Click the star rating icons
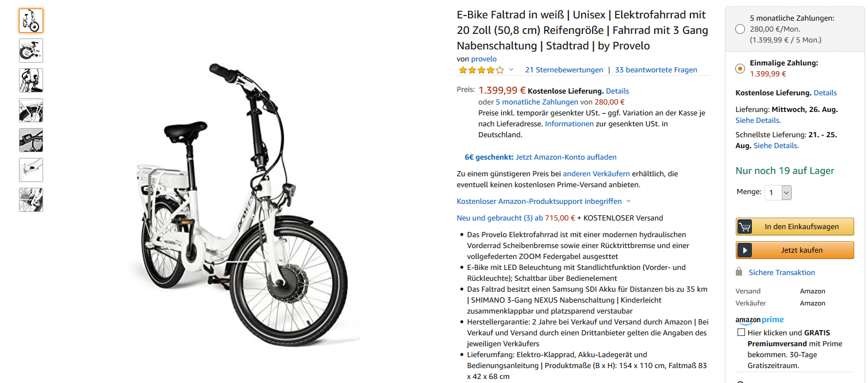 click(481, 70)
